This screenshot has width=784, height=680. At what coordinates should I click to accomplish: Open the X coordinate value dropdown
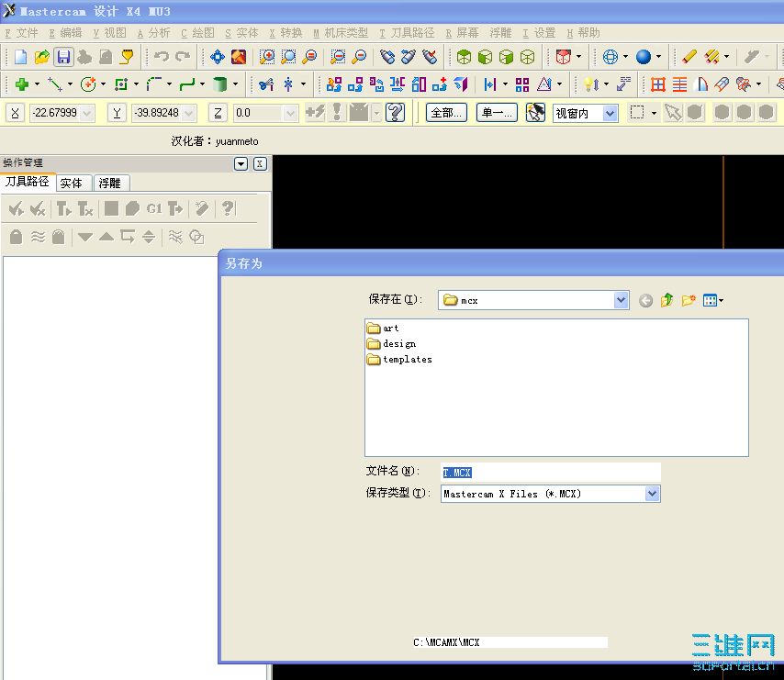tap(87, 114)
